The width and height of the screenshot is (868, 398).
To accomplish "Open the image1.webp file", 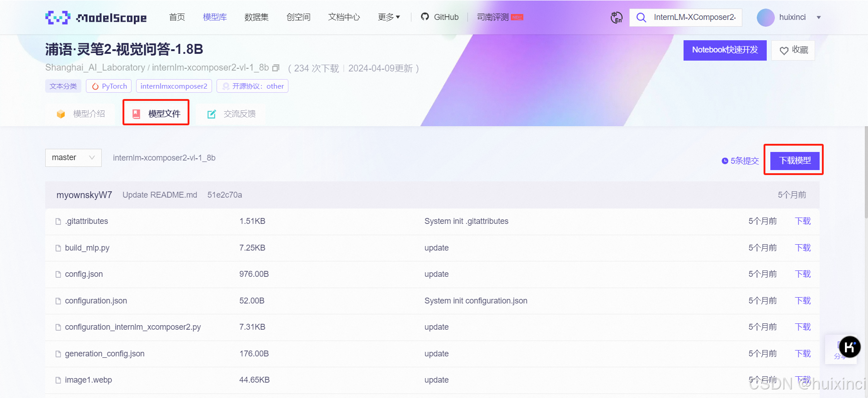I will 88,380.
